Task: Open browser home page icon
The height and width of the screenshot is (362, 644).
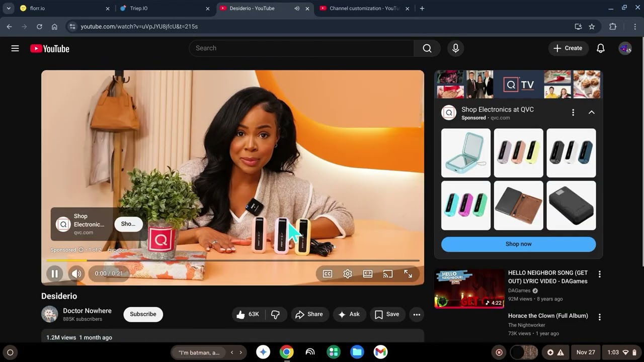Action: coord(54,27)
